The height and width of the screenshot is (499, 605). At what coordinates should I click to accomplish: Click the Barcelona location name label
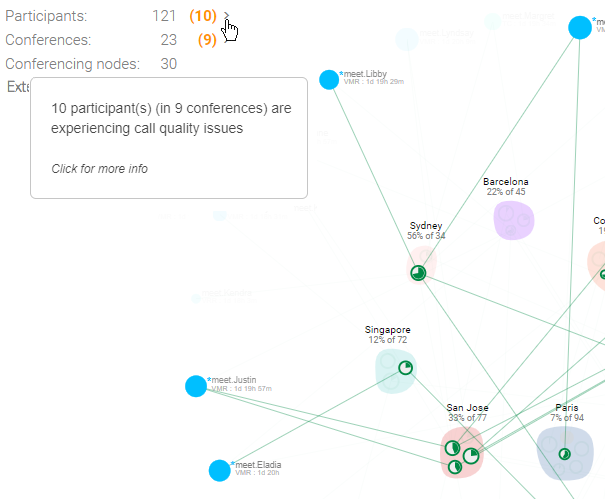tap(506, 182)
